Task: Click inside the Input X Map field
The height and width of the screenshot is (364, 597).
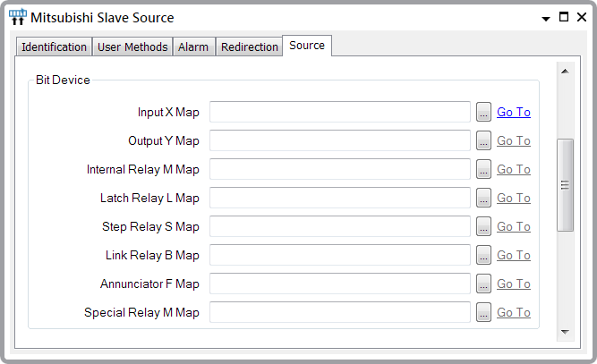Action: click(339, 112)
